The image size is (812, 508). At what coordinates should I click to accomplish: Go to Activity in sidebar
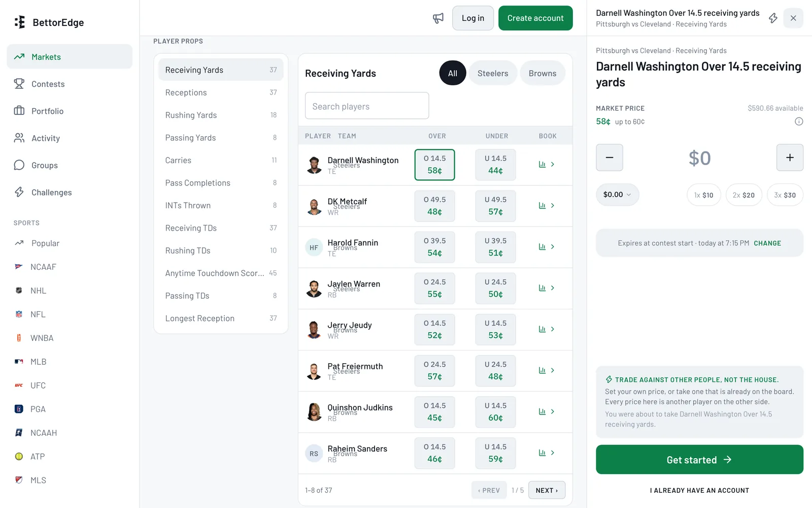[x=70, y=138]
